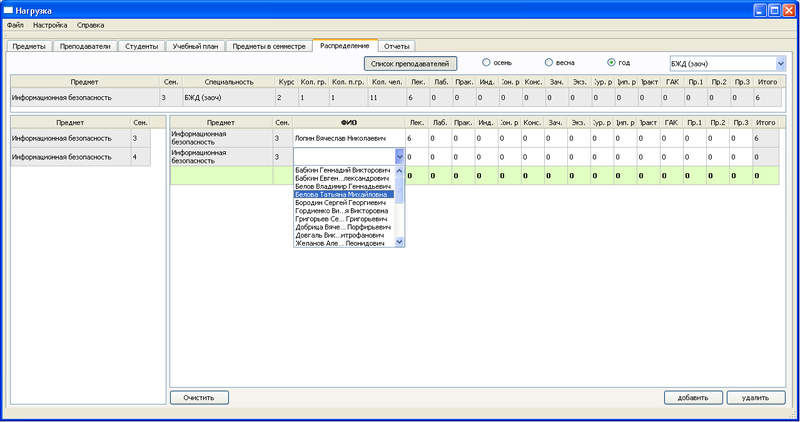The height and width of the screenshot is (422, 800).
Task: Choose Бородин Сергей Георгиевич from the list
Action: pos(344,203)
